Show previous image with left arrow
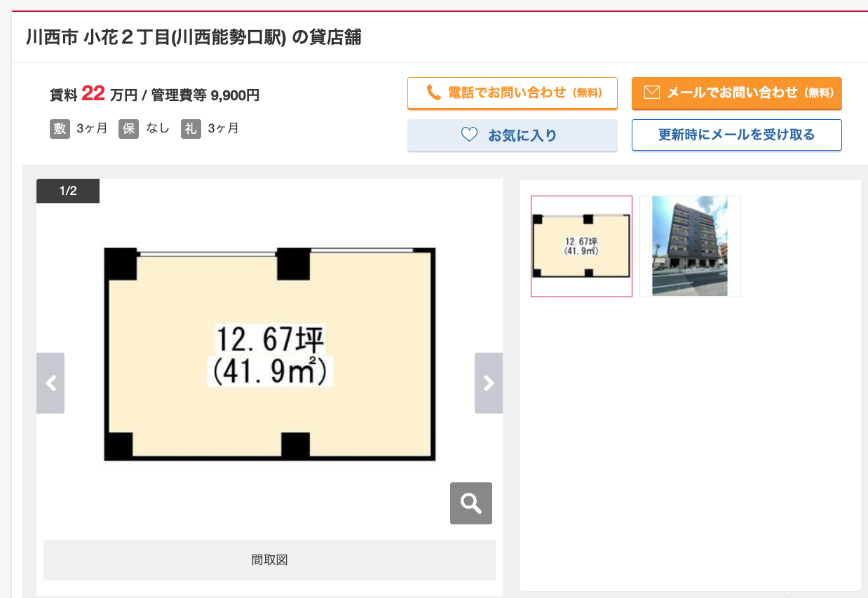Screen dimensions: 868x598 click(x=50, y=383)
